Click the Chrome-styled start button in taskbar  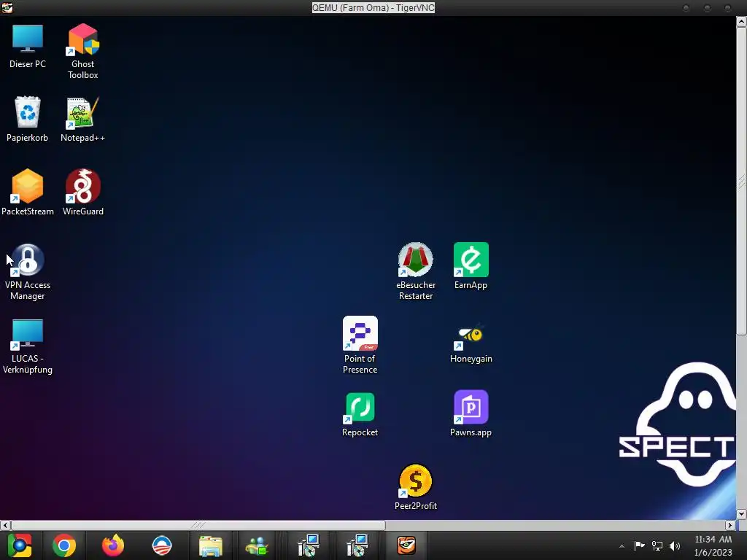20,545
